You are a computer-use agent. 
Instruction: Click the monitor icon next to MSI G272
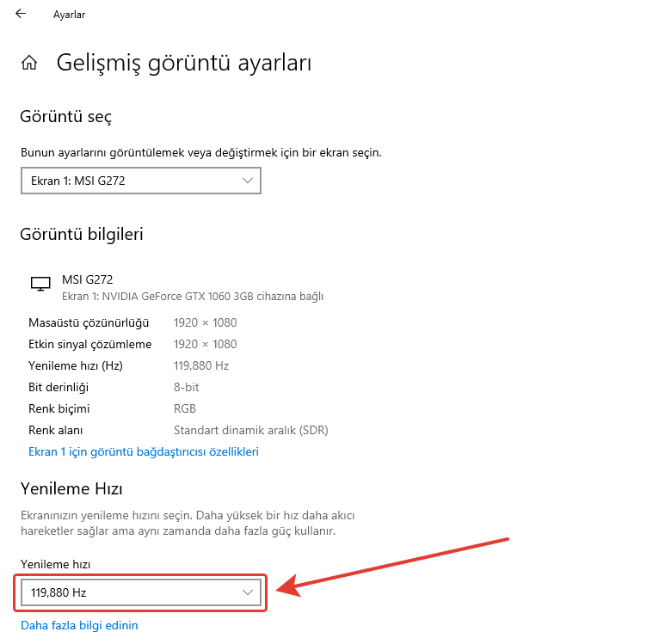[40, 284]
